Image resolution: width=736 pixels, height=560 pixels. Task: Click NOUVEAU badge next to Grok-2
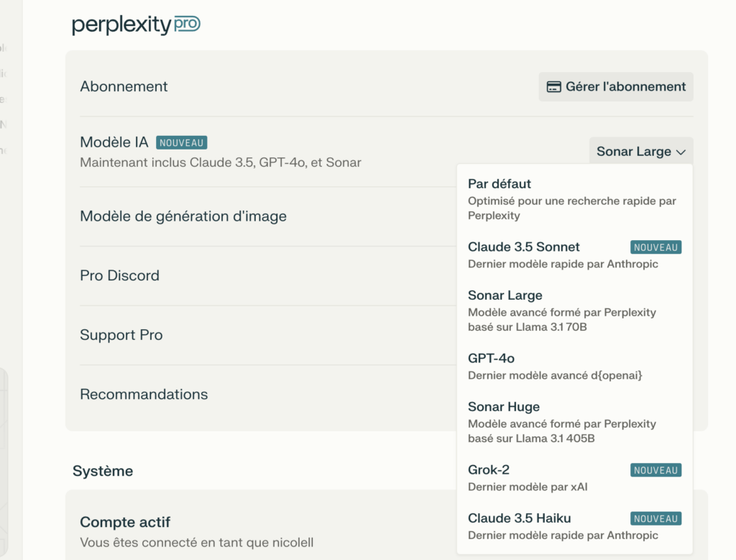655,470
